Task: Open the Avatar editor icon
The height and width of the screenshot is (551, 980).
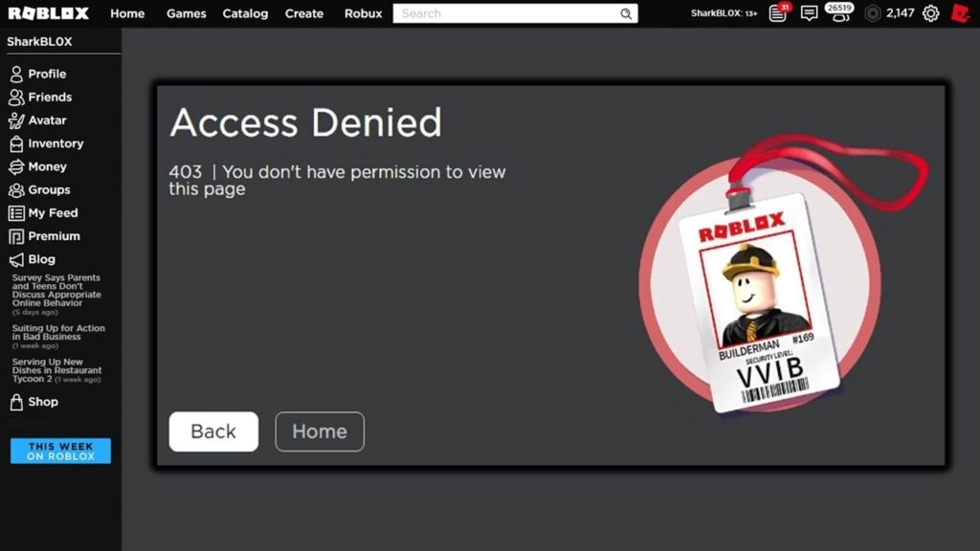Action: click(17, 120)
